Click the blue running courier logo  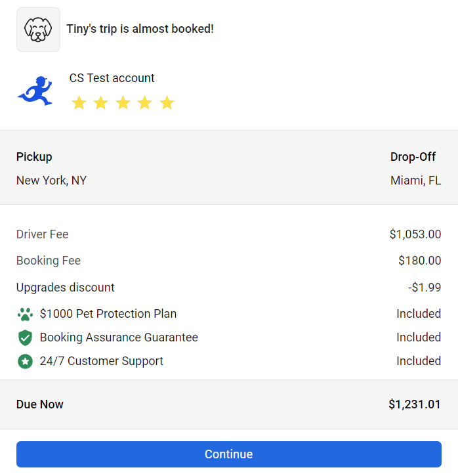pos(35,91)
